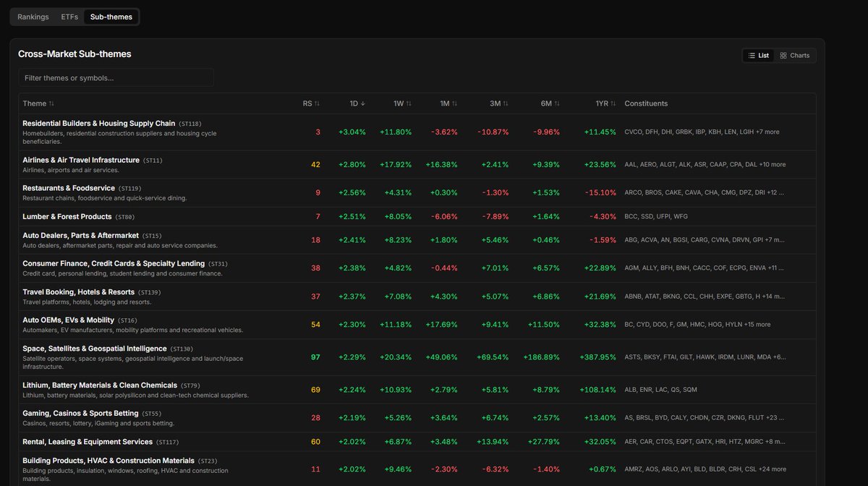Sort by 1M column arrows icon
868x486 pixels.
(455, 103)
